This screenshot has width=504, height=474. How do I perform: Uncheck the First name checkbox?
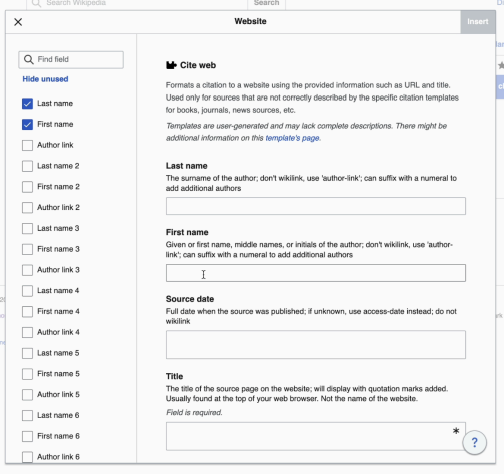[x=27, y=124]
